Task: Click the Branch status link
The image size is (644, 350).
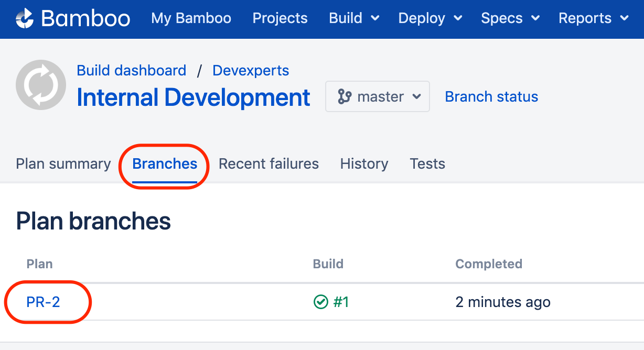Action: (491, 97)
